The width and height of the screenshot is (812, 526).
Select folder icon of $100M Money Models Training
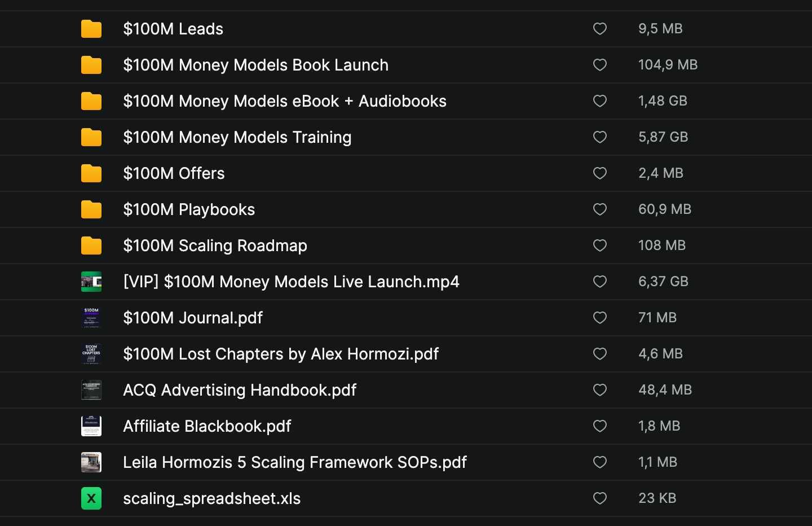click(91, 137)
